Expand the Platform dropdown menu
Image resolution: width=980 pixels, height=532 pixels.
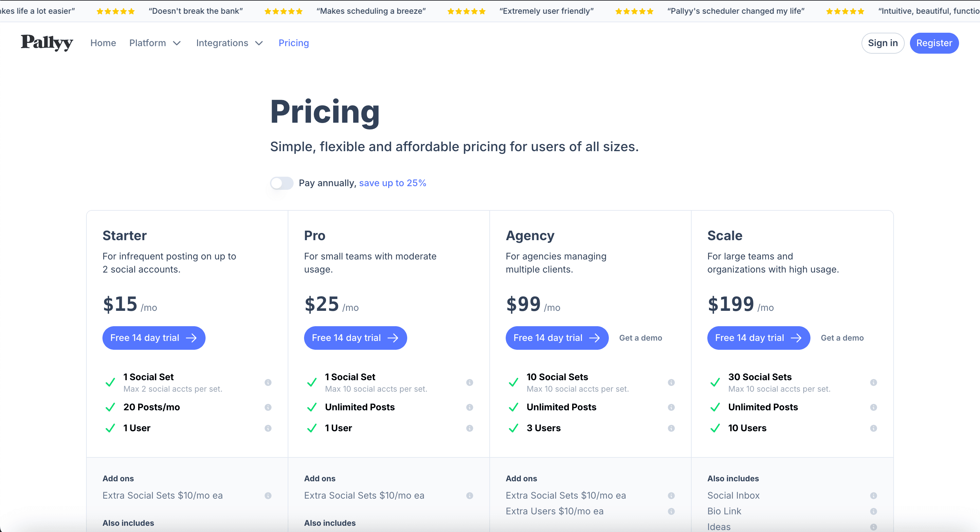point(155,43)
